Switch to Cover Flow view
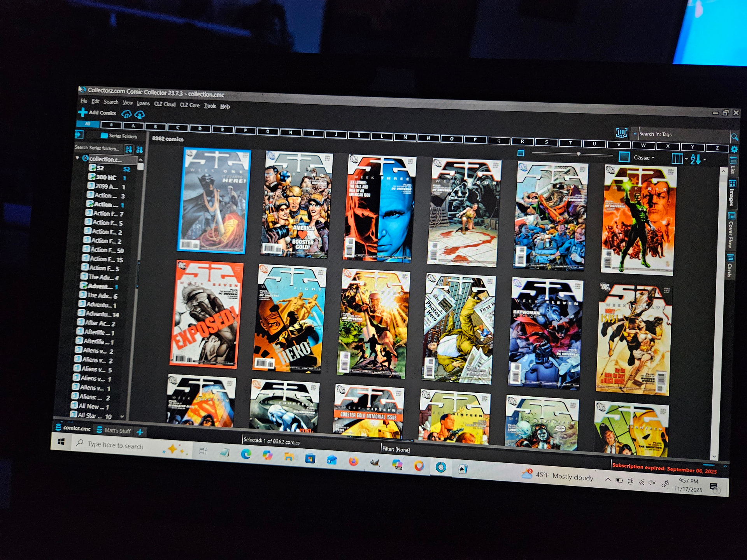Viewport: 747px width, 560px height. pos(731,229)
